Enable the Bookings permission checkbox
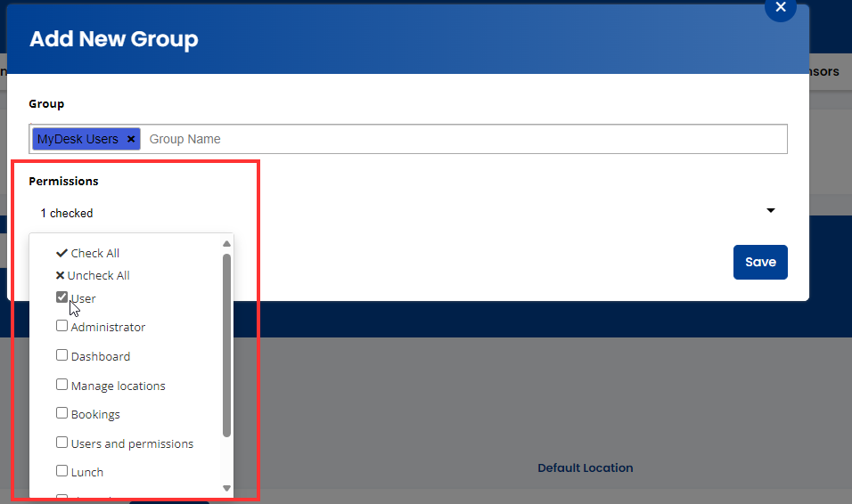Image resolution: width=852 pixels, height=504 pixels. [62, 413]
